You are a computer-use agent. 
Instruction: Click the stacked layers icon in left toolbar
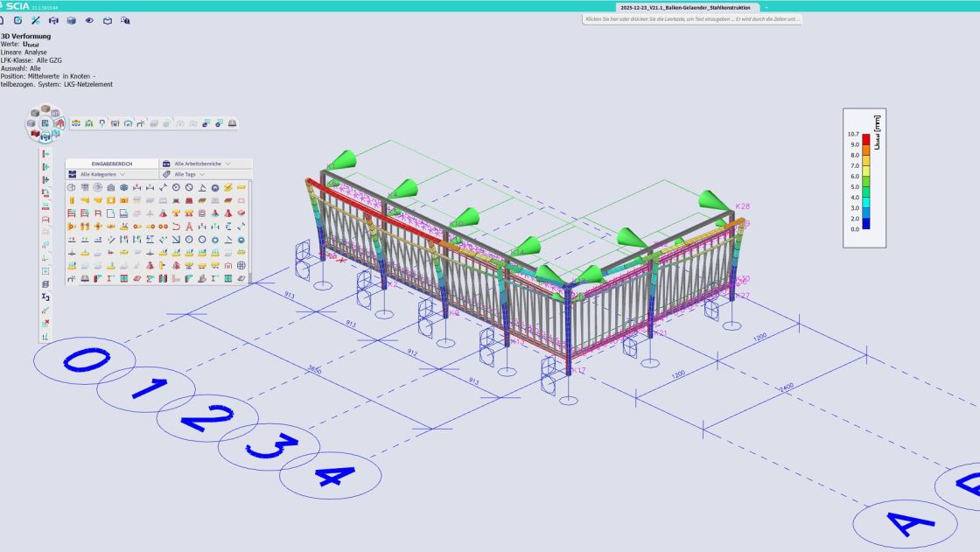click(45, 284)
